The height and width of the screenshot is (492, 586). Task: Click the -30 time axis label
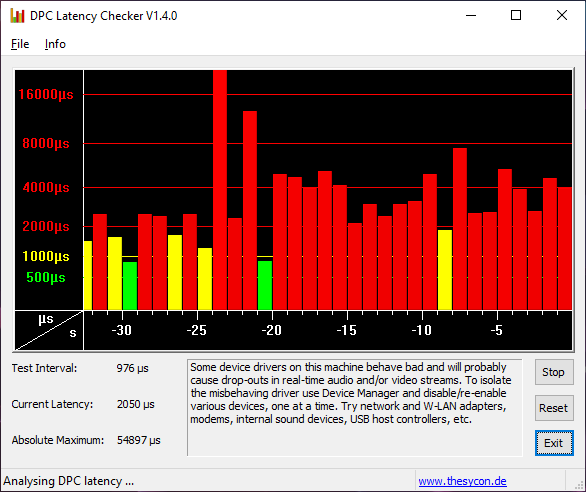pos(121,330)
